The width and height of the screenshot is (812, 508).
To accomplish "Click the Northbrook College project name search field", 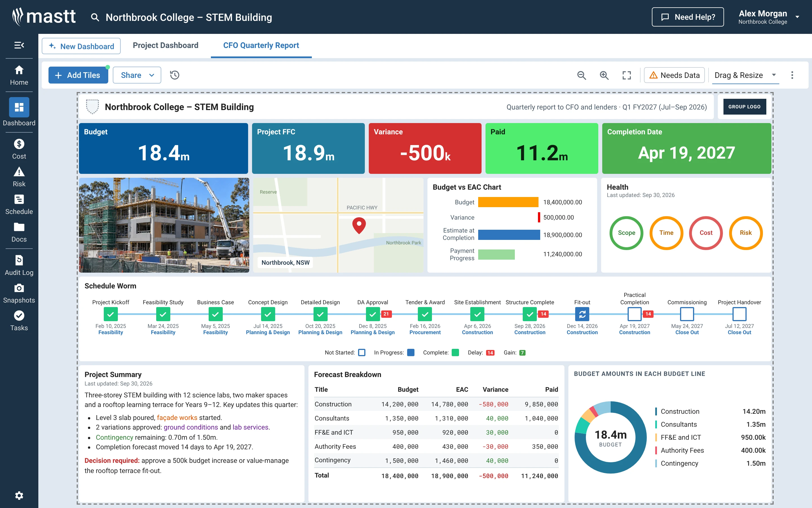I will click(x=189, y=17).
